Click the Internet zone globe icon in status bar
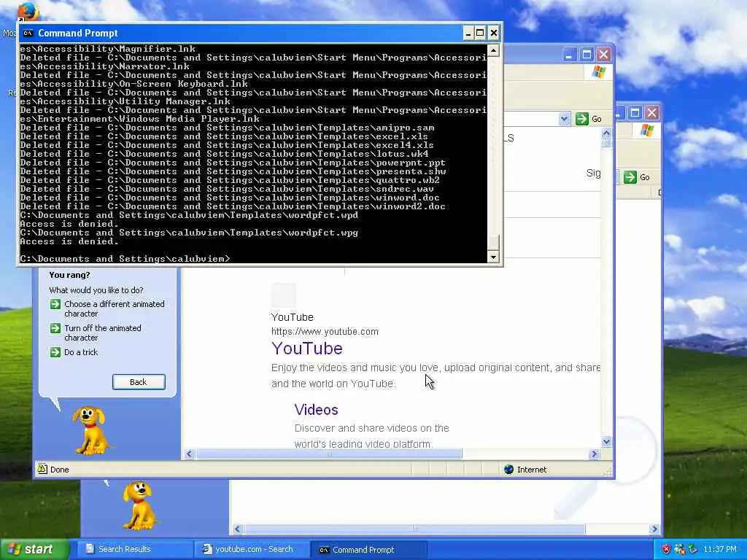This screenshot has height=560, width=747. click(x=508, y=470)
